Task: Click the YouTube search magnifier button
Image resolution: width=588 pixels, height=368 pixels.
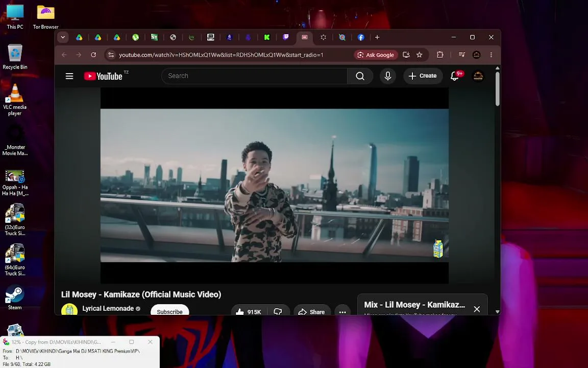Action: [360, 76]
